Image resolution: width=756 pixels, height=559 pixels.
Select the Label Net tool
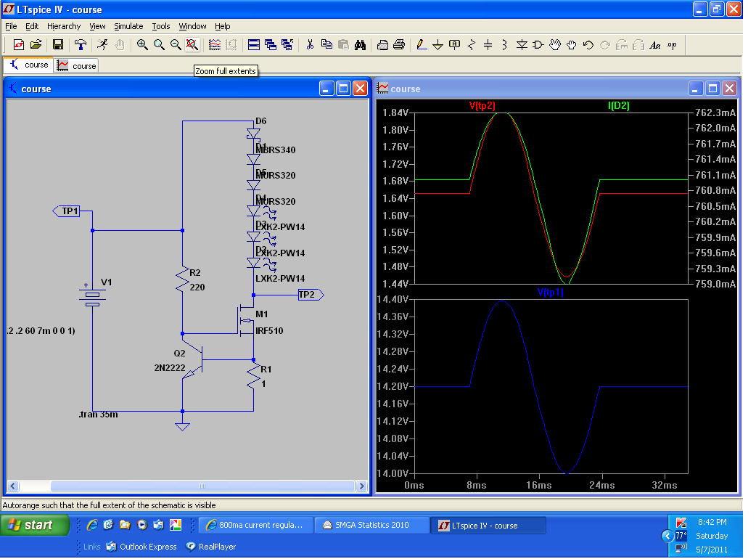(455, 45)
